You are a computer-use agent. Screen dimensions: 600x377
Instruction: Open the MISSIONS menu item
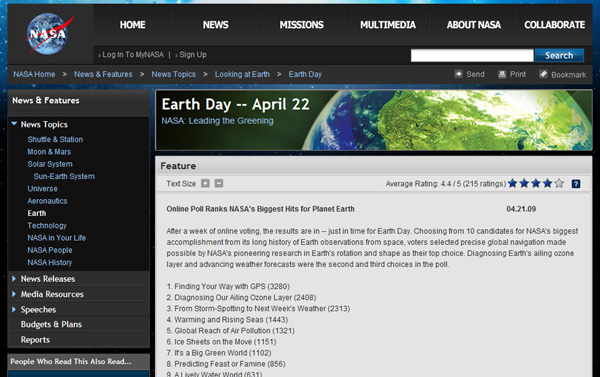tap(302, 25)
